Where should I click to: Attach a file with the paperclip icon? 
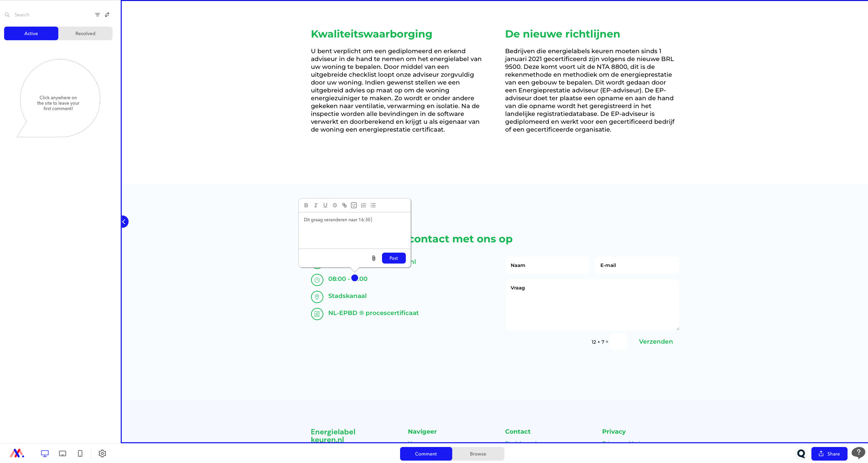pyautogui.click(x=373, y=258)
